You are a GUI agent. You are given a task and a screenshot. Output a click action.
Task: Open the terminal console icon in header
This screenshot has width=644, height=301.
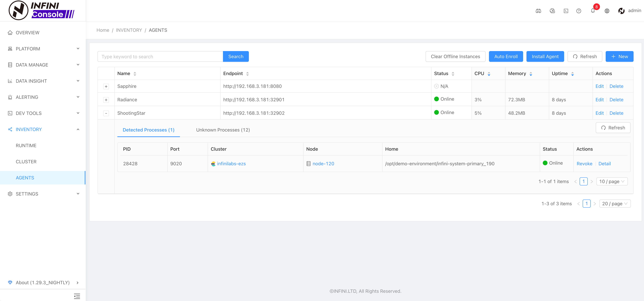[x=566, y=11]
